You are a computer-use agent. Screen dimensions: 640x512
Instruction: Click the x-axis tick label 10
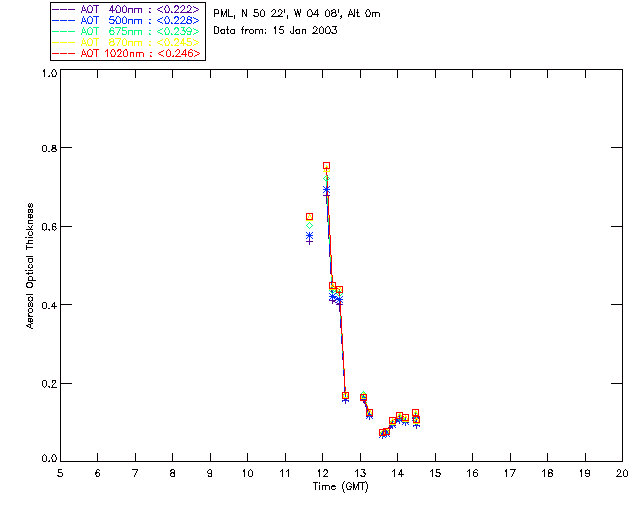(247, 473)
